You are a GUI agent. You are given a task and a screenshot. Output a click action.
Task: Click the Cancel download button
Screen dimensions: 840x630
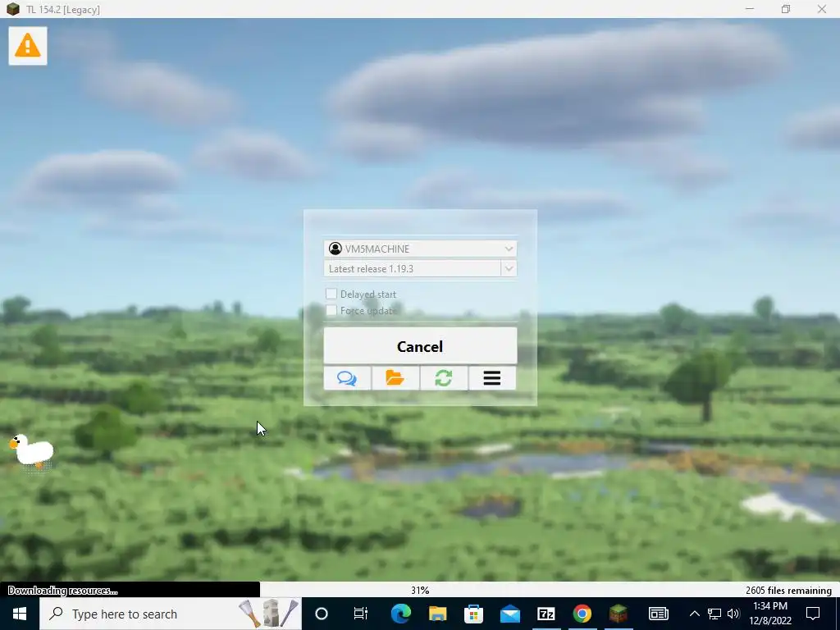(x=420, y=346)
